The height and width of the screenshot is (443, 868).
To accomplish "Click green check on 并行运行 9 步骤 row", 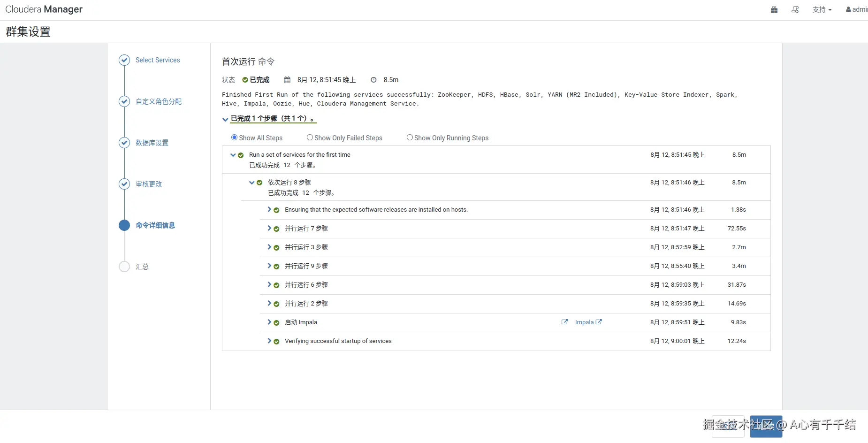I will click(276, 267).
